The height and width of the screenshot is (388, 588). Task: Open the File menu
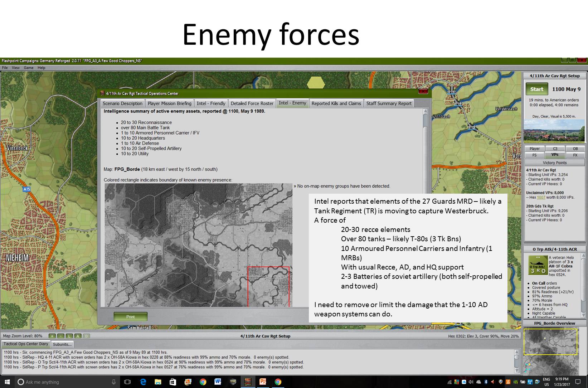(x=5, y=68)
